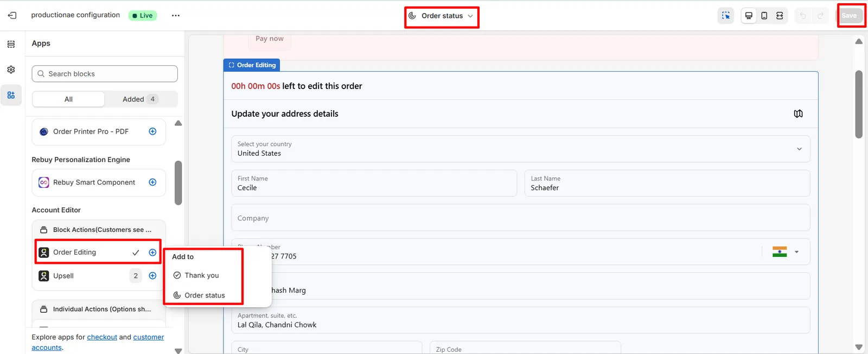Click the Order Printer Pro app icon
The image size is (868, 354).
[x=44, y=131]
